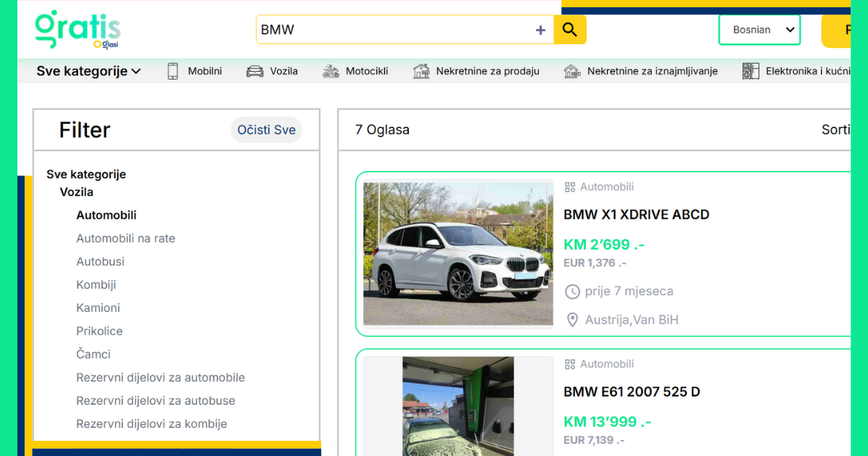868x456 pixels.
Task: Click the motorcycle icon beside Motocikli
Action: tap(331, 71)
